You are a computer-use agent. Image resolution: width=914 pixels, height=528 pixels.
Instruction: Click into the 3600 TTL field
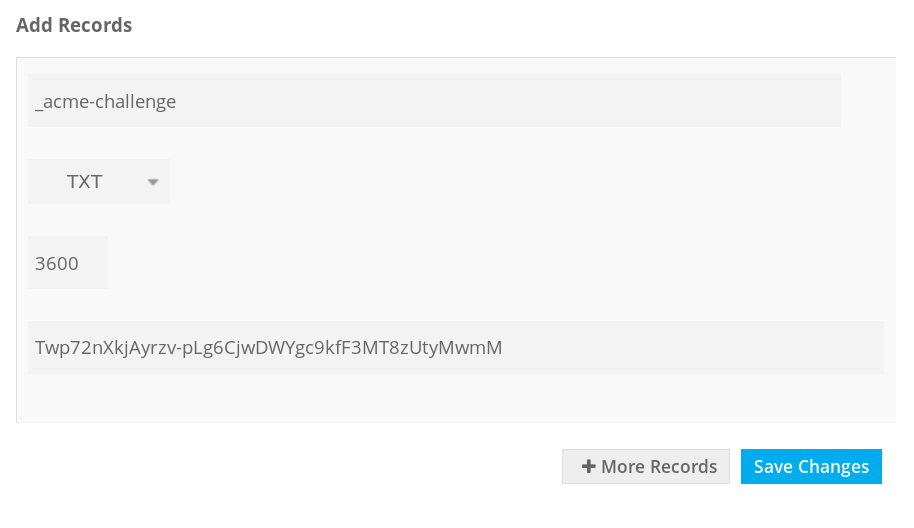68,262
